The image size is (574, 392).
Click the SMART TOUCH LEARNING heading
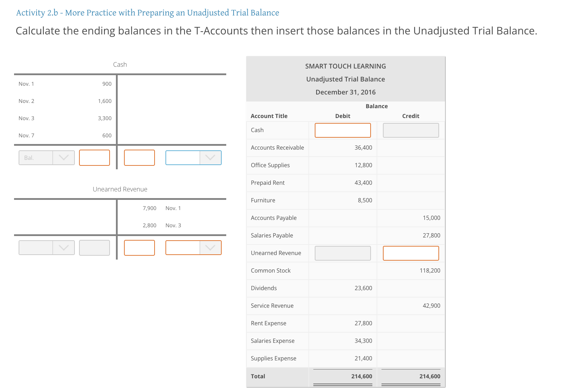pyautogui.click(x=346, y=66)
